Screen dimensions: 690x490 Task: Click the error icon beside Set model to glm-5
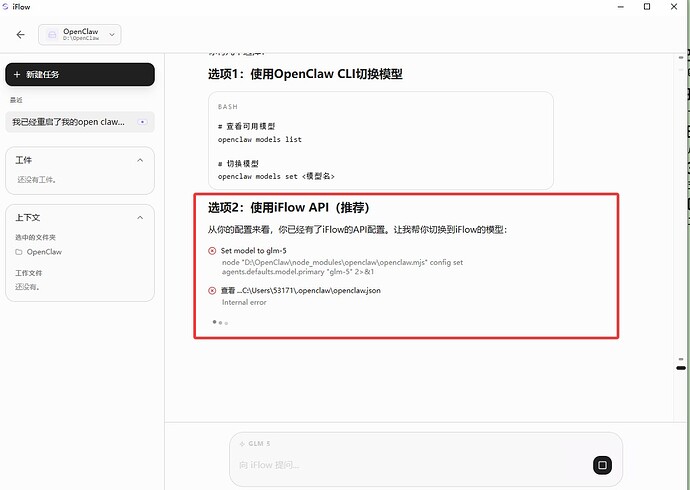(x=212, y=251)
